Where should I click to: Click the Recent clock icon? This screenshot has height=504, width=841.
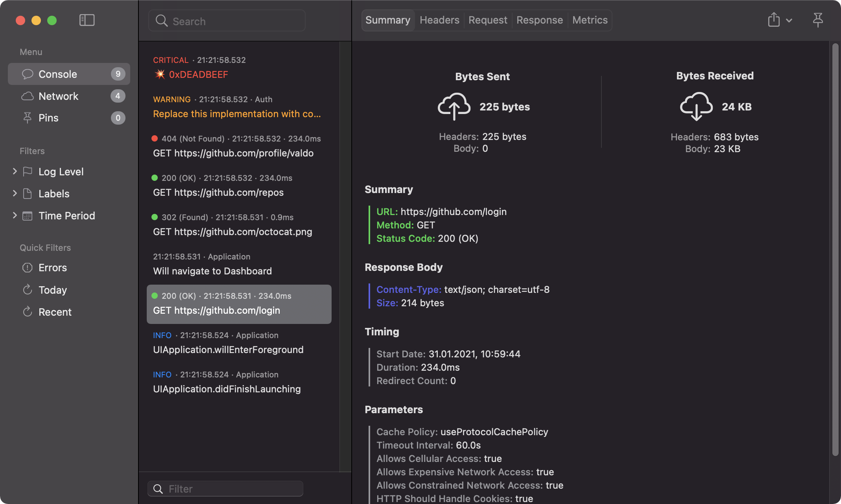pyautogui.click(x=28, y=312)
